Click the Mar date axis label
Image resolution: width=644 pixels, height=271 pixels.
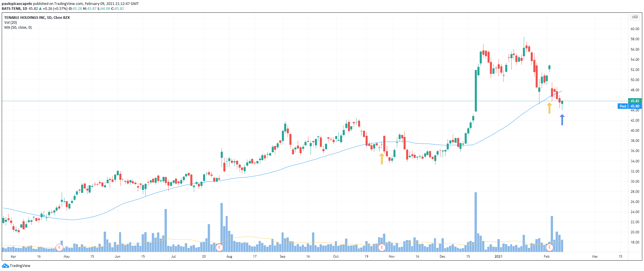coord(595,257)
